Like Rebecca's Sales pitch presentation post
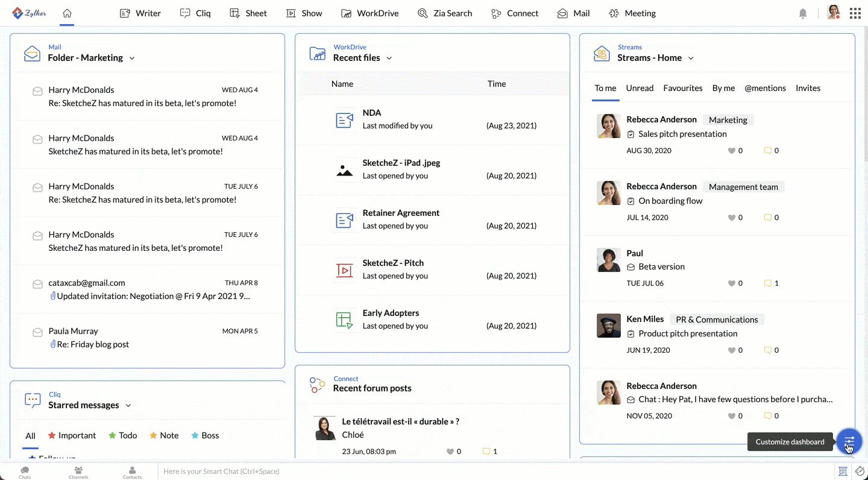 732,151
